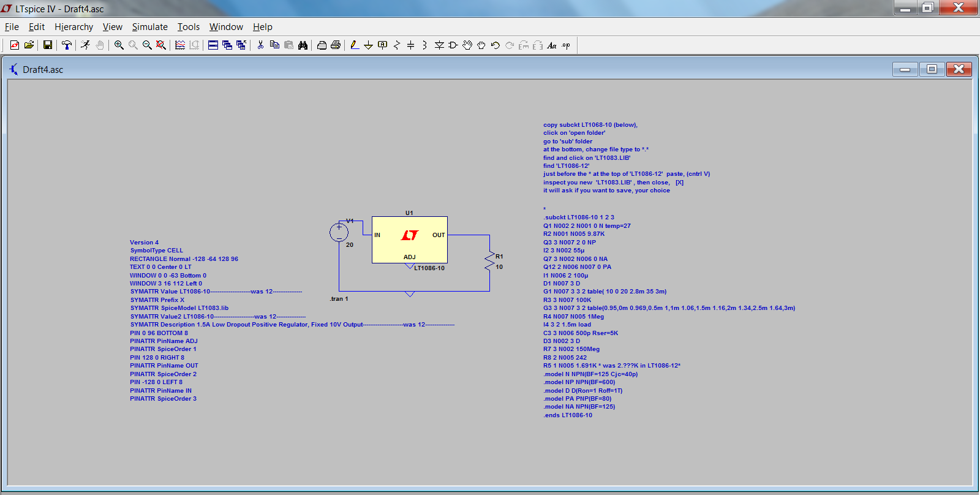Click the Undo arrow icon

pyautogui.click(x=496, y=45)
